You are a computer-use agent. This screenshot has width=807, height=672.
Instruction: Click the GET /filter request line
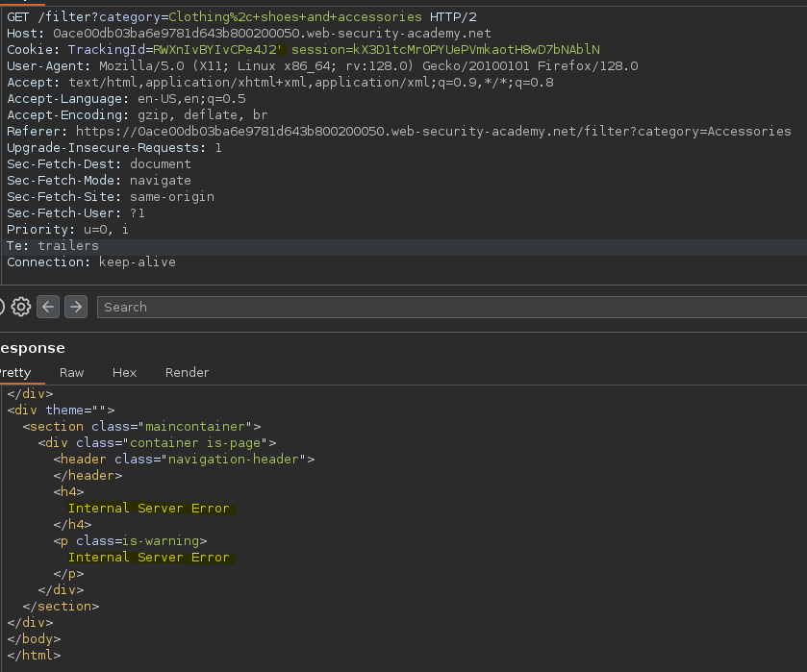[x=241, y=17]
